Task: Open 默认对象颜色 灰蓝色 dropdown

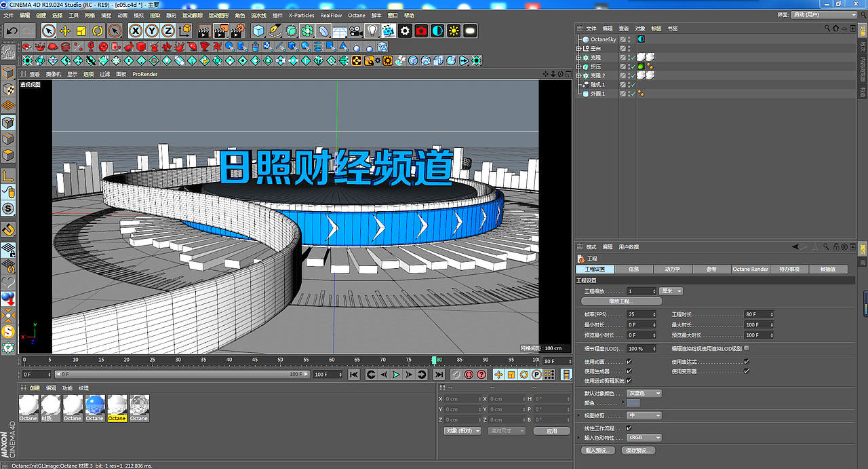Action: pyautogui.click(x=644, y=393)
